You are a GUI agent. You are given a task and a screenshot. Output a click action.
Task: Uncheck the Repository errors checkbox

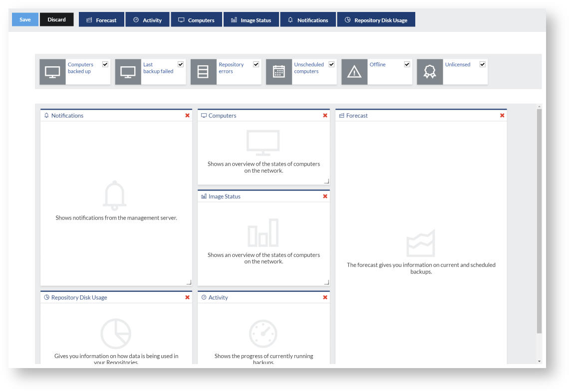tap(256, 64)
